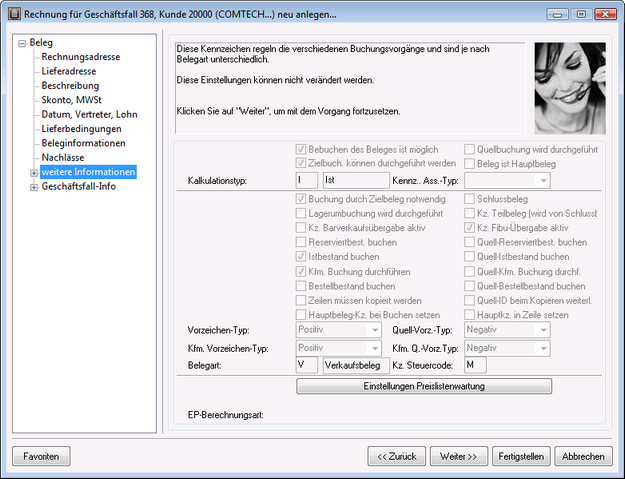Toggle Zeilen müssen kopiert werden checkbox
This screenshot has height=479, width=625.
pyautogui.click(x=301, y=300)
